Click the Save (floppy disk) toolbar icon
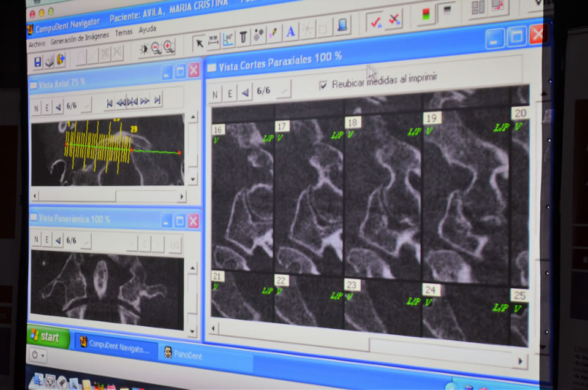This screenshot has width=588, height=390. (x=37, y=63)
